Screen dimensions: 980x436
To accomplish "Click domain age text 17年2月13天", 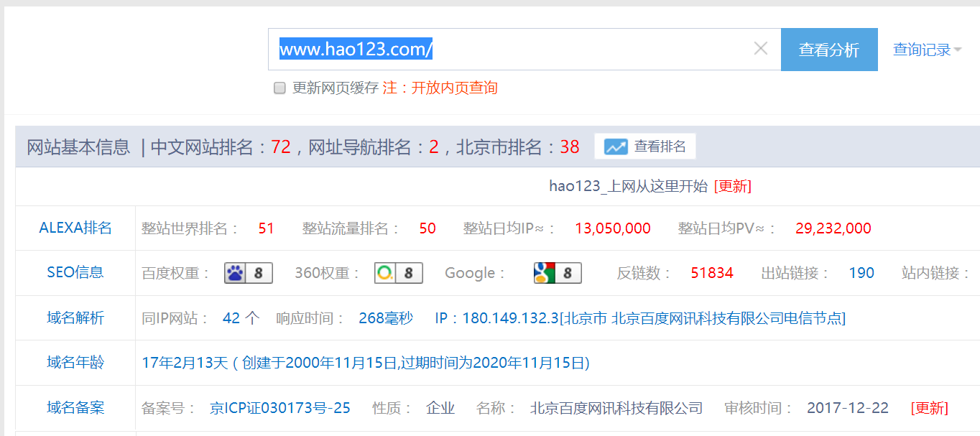I will (x=185, y=363).
